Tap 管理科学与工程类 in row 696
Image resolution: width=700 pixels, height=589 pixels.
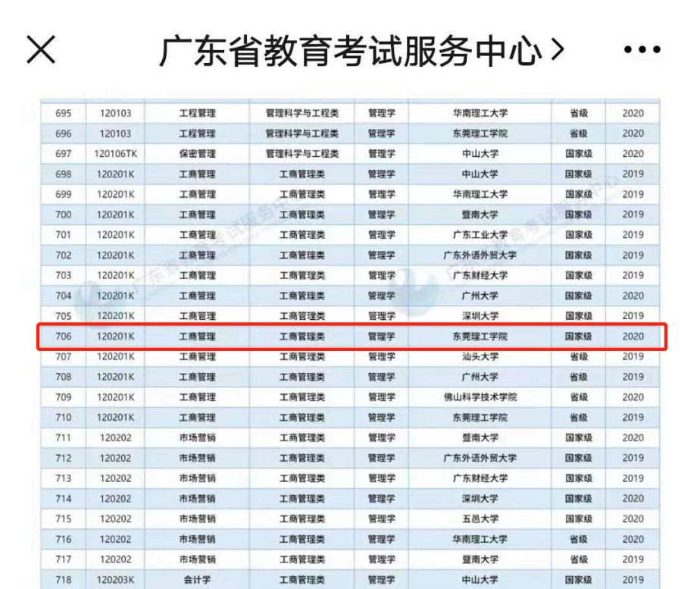pyautogui.click(x=302, y=133)
